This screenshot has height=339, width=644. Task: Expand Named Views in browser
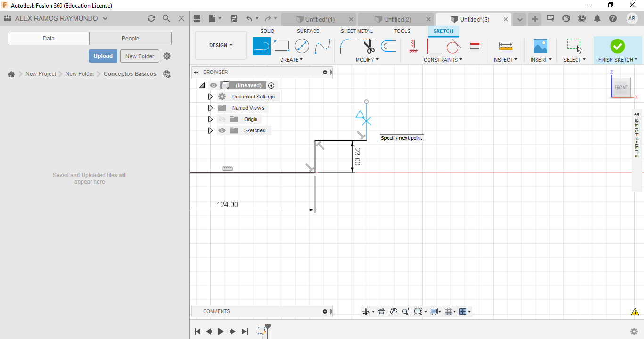(x=210, y=108)
